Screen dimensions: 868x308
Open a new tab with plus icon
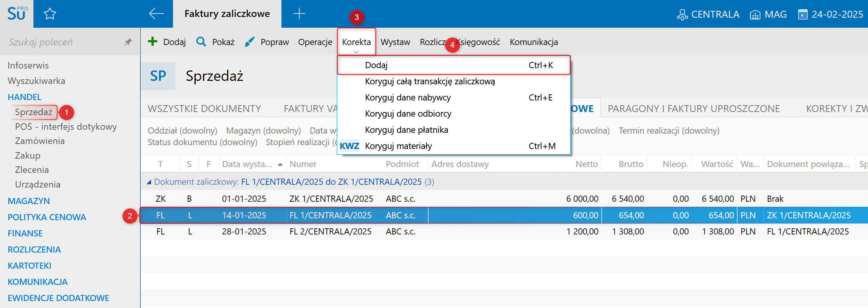299,14
